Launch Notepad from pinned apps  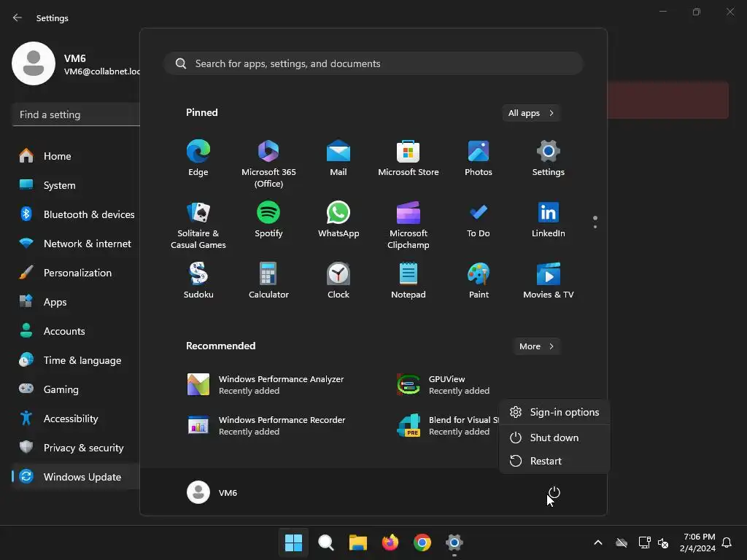[x=409, y=281]
